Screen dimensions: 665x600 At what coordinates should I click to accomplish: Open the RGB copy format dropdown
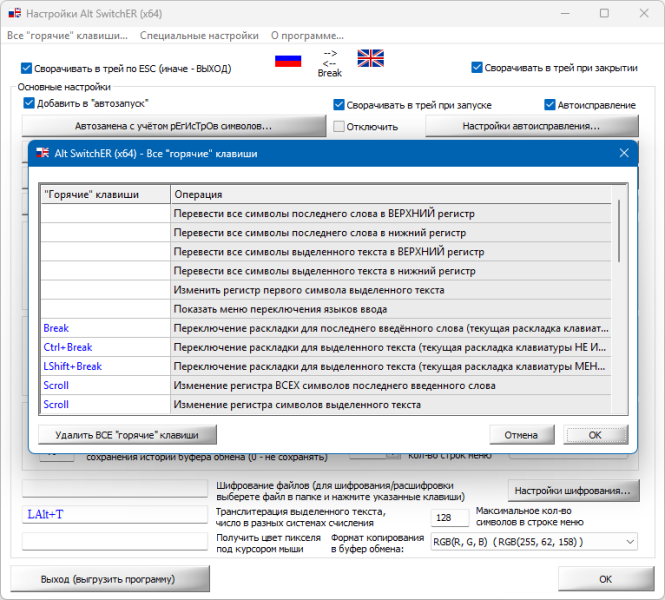click(630, 541)
